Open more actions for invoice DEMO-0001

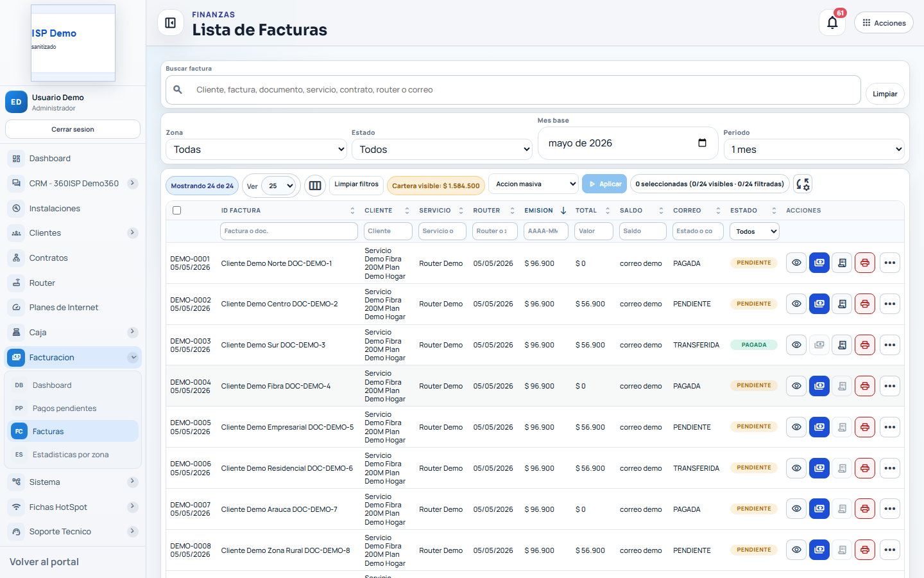click(x=889, y=263)
